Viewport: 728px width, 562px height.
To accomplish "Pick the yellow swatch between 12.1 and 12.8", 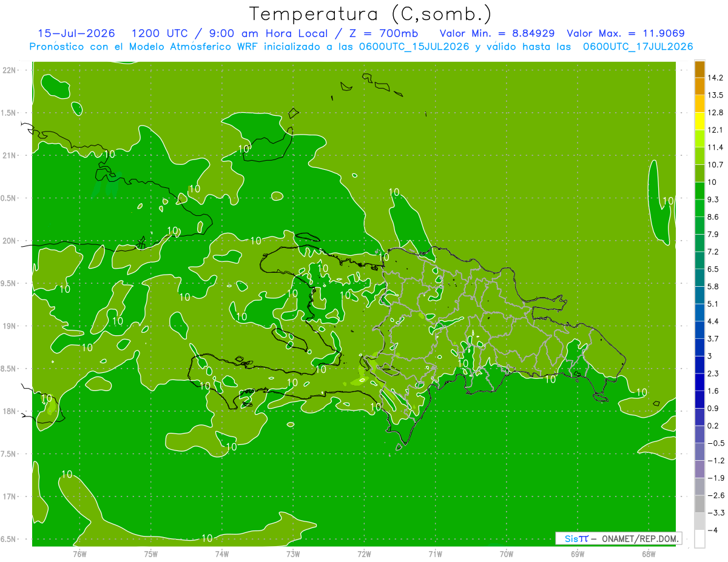I will point(699,121).
